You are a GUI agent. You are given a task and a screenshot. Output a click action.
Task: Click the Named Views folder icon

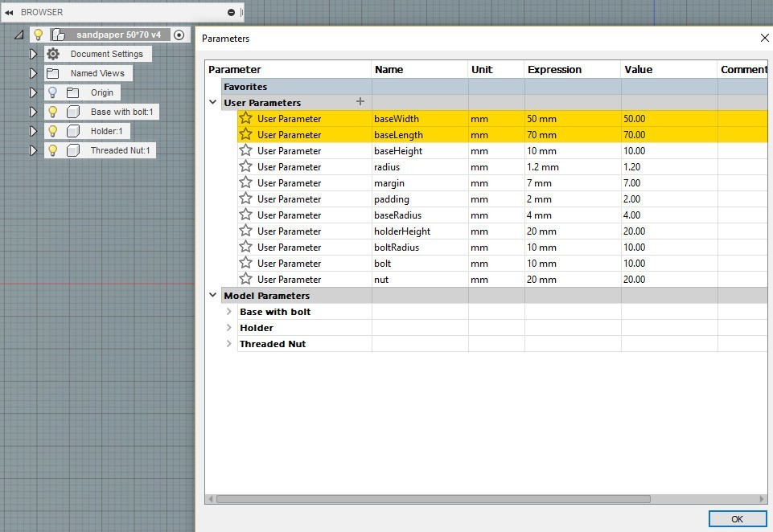click(x=53, y=73)
